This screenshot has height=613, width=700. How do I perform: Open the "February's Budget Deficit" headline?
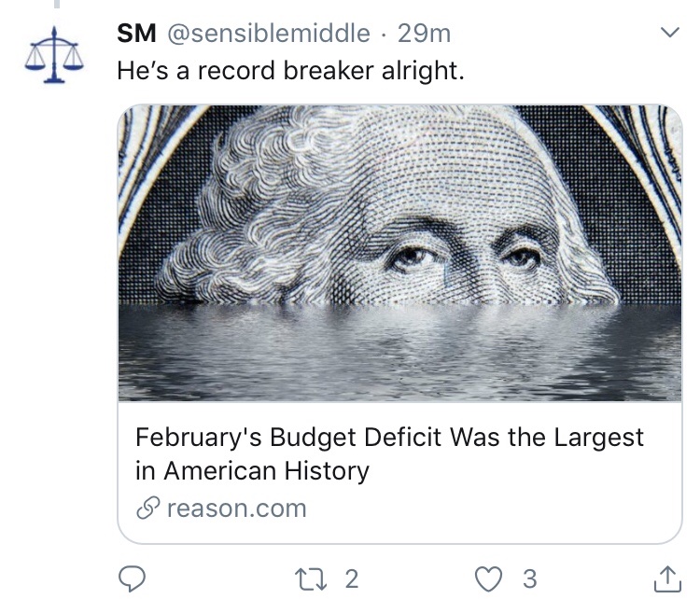pos(389,437)
